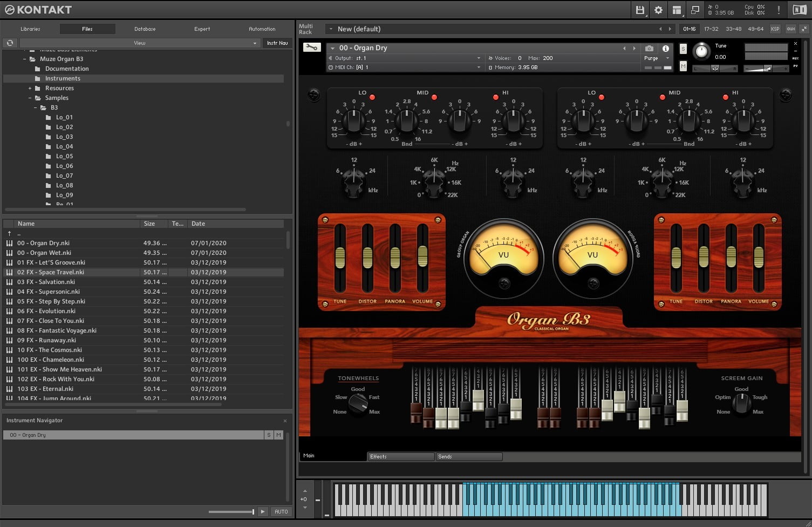Image resolution: width=812 pixels, height=527 pixels.
Task: Collapse the Muze Organ B3 folder
Action: tap(24, 59)
